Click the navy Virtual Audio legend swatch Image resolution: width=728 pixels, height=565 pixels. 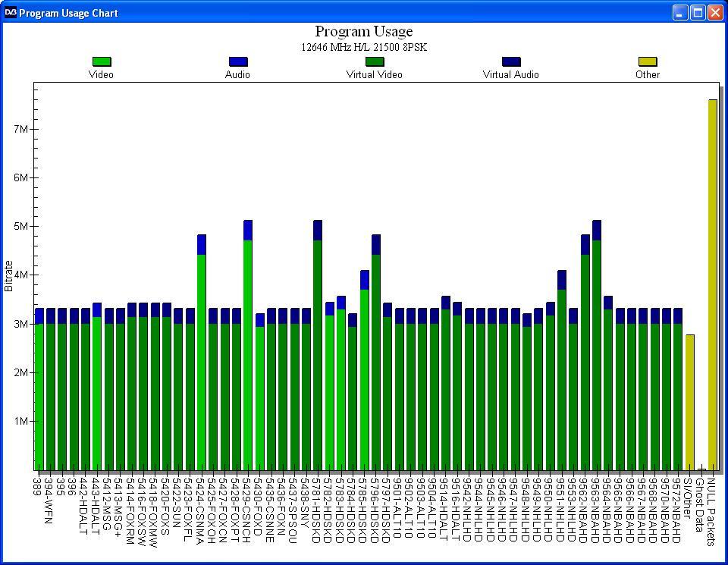tap(511, 61)
